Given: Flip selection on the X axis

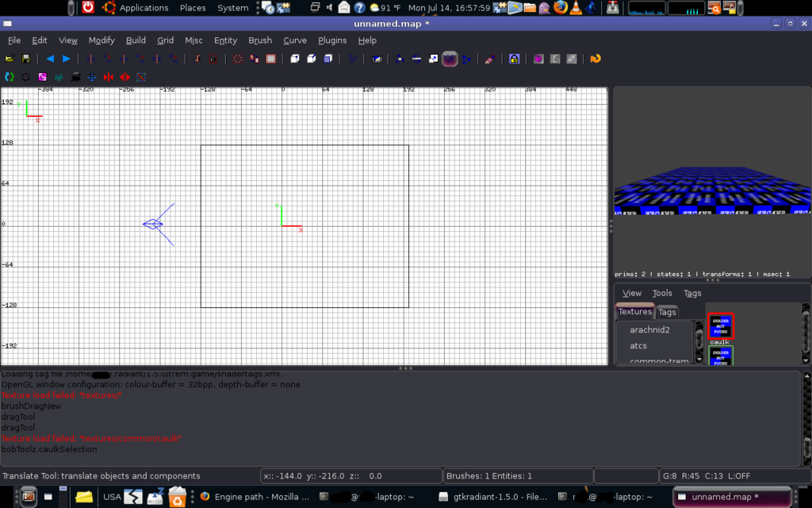Looking at the screenshot, I should [x=90, y=59].
